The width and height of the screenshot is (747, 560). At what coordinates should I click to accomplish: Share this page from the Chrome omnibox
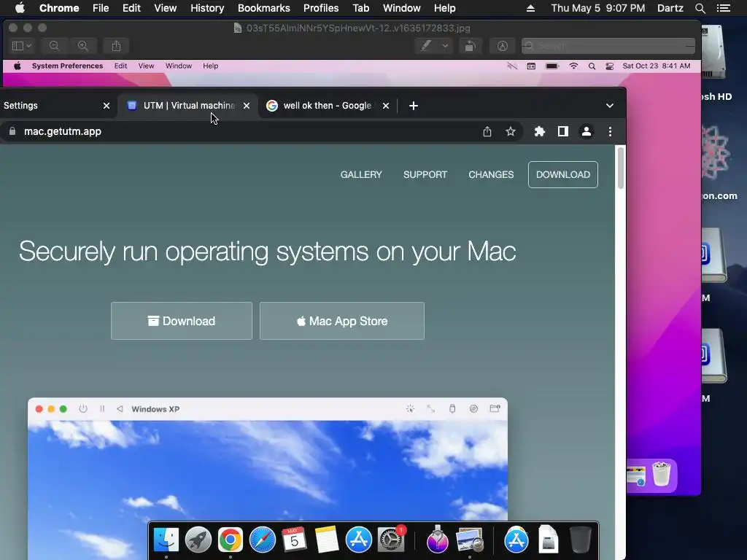[487, 131]
